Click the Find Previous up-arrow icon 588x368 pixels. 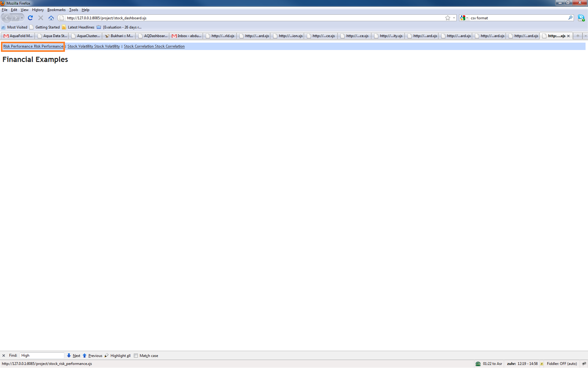click(x=85, y=355)
